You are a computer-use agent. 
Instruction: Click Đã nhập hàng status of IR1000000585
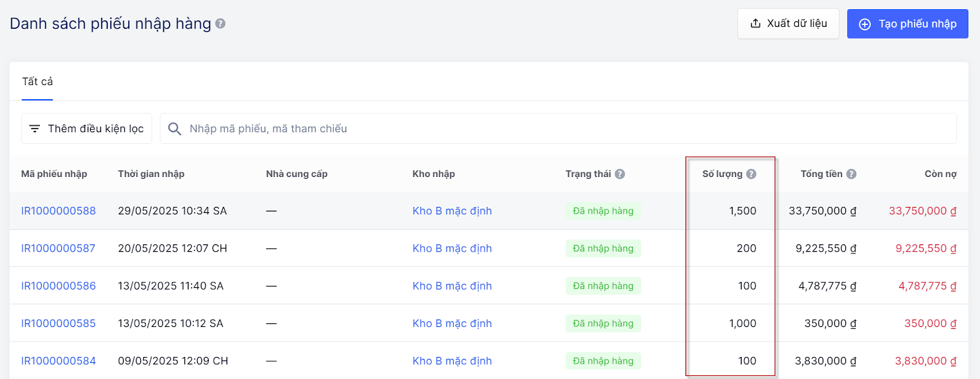click(x=603, y=323)
